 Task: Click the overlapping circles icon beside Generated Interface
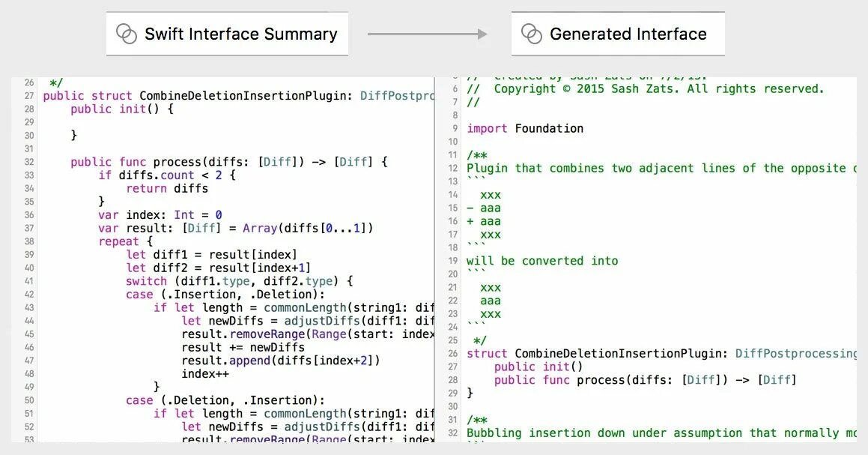(532, 34)
